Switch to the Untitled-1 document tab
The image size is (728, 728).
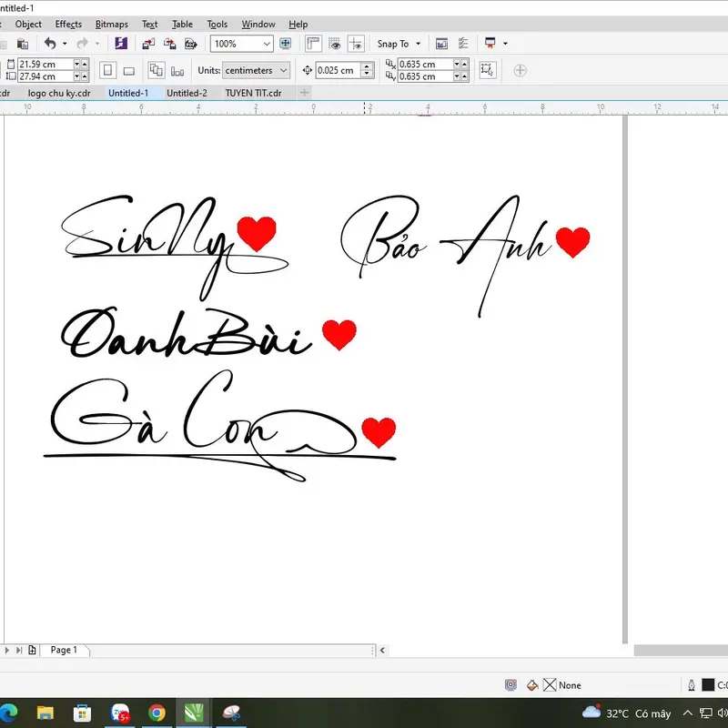pos(128,93)
